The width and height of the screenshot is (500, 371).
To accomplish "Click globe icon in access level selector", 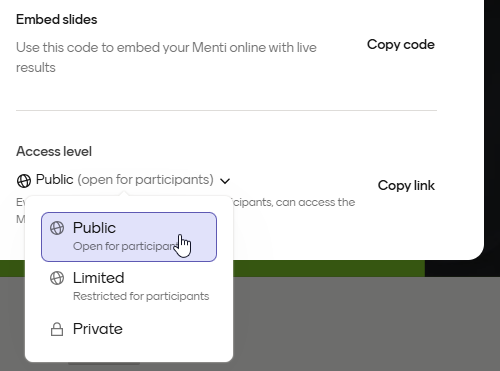I will tap(24, 181).
